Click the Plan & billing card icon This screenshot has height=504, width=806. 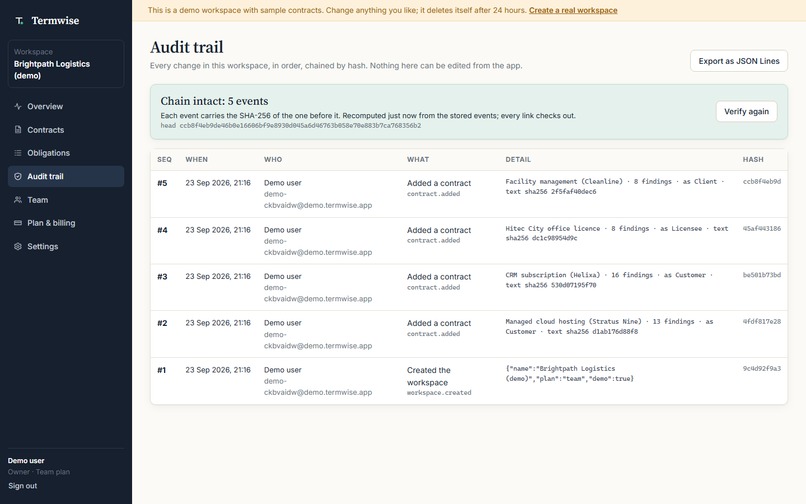coord(18,223)
